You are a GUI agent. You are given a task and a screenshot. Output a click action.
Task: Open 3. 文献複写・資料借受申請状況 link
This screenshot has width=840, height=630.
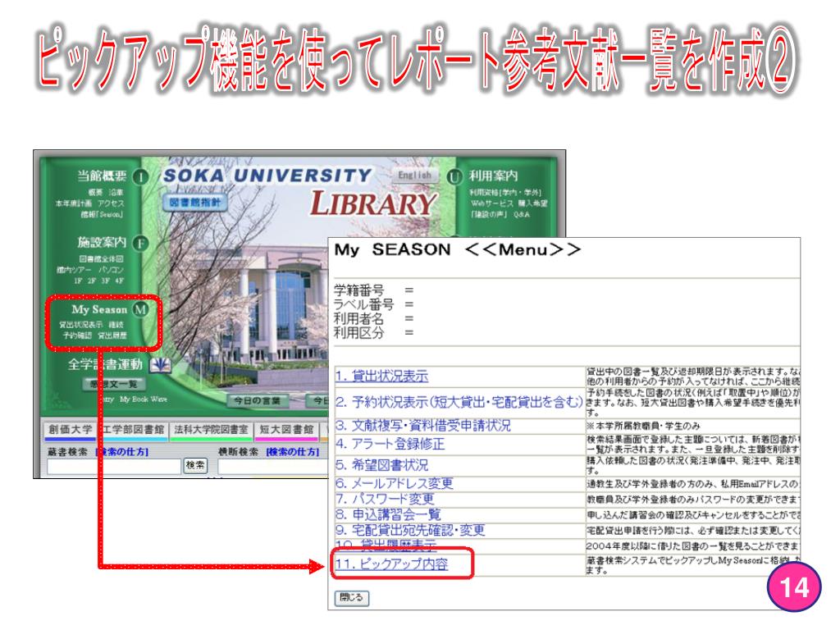pos(423,426)
